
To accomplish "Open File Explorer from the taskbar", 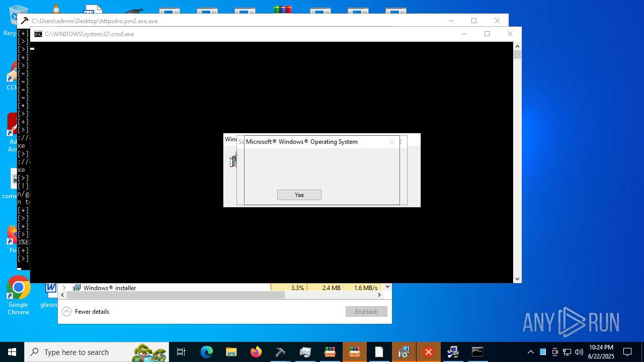I will [231, 352].
